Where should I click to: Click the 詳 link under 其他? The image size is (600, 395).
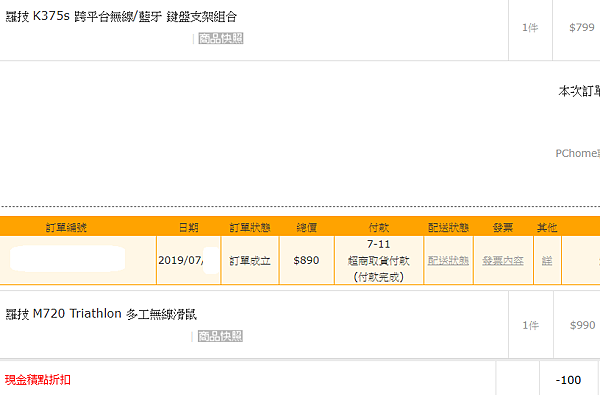click(547, 260)
